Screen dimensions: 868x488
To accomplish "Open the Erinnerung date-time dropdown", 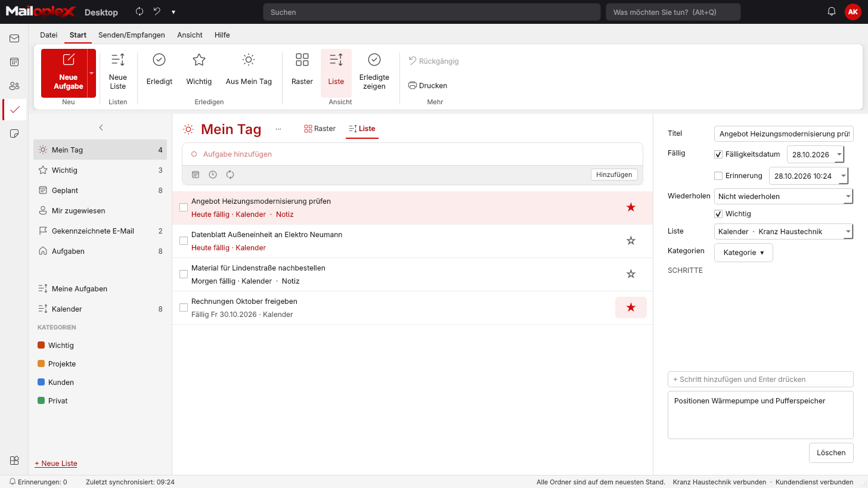I will pyautogui.click(x=844, y=176).
